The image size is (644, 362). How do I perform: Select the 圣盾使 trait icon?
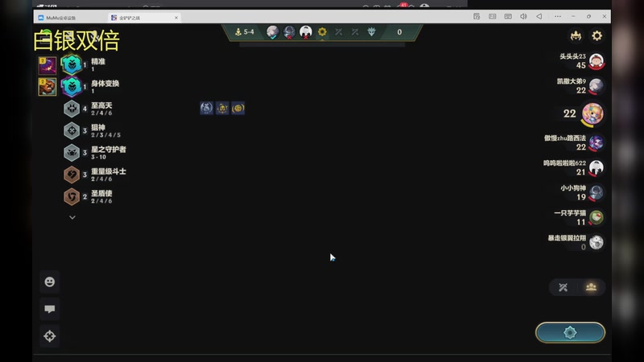click(72, 196)
